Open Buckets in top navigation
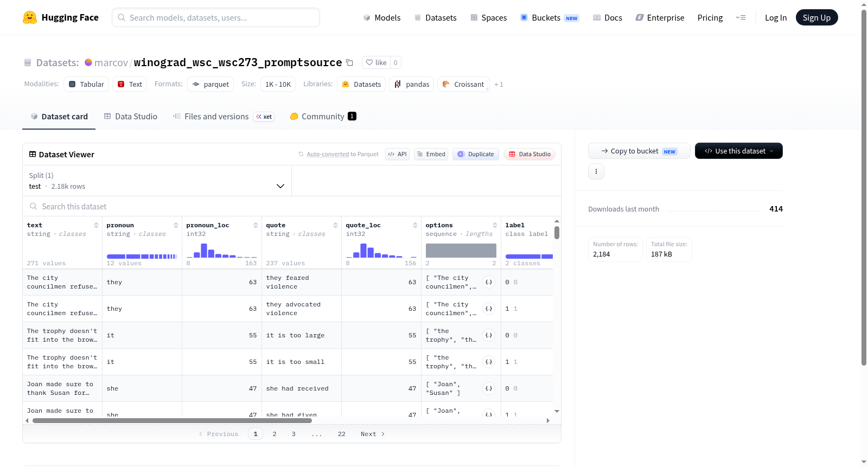 (549, 17)
